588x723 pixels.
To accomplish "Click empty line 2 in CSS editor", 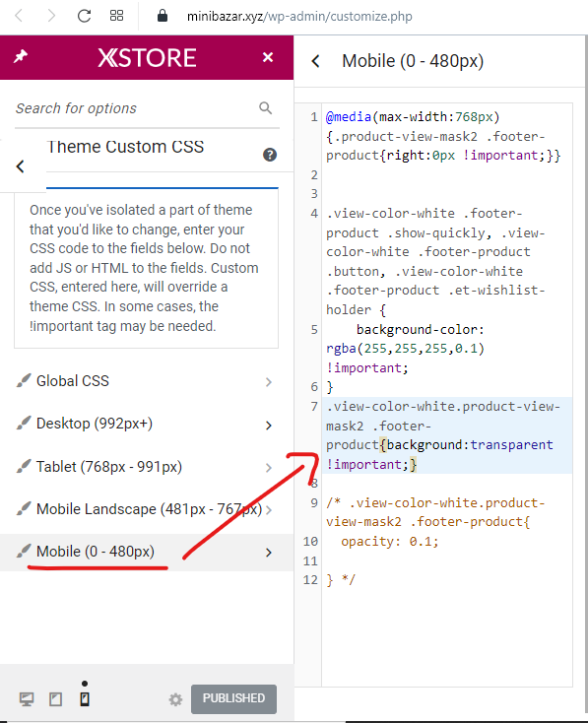I will [447, 175].
